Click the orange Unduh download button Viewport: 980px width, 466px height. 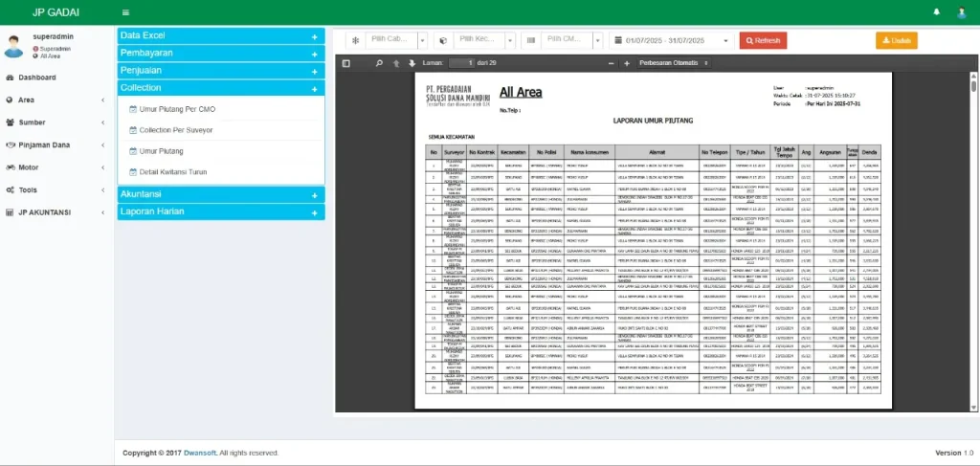click(x=896, y=40)
